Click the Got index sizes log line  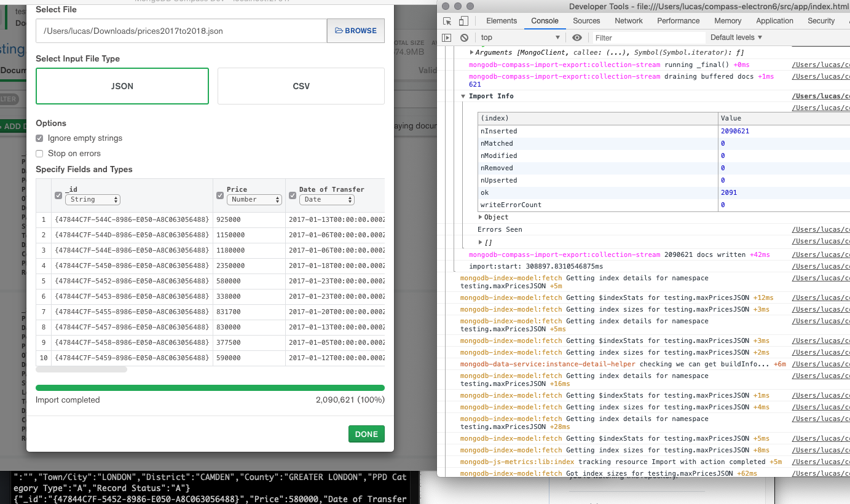(x=608, y=474)
